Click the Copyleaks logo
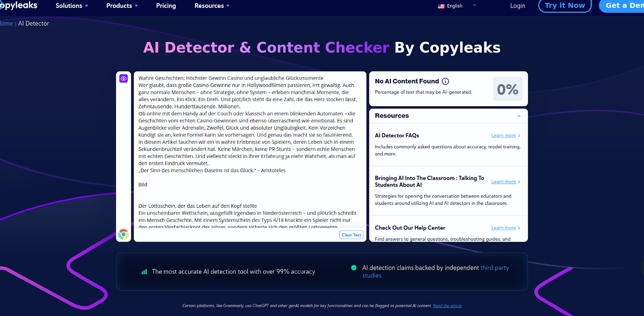 [19, 6]
